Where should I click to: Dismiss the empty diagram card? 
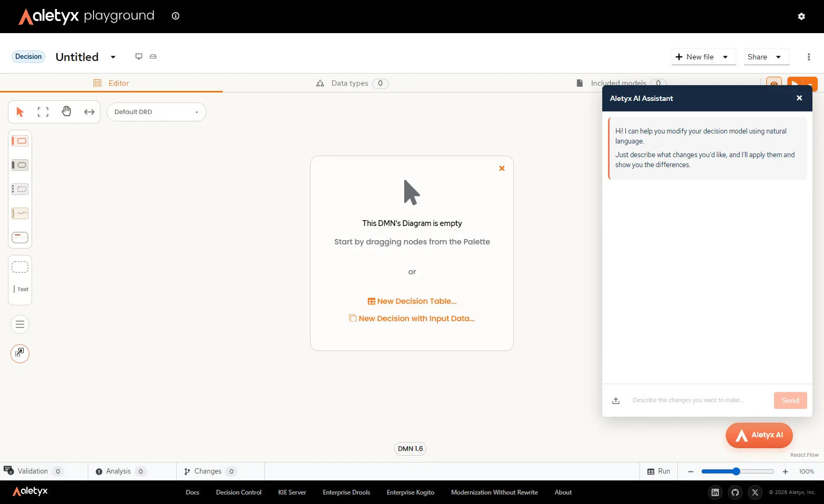pos(502,168)
